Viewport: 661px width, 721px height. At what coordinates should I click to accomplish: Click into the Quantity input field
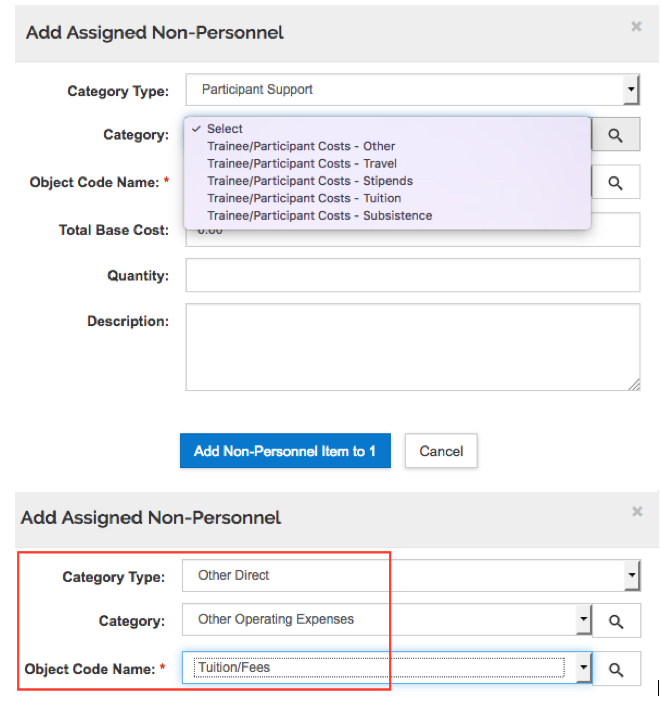coord(412,275)
